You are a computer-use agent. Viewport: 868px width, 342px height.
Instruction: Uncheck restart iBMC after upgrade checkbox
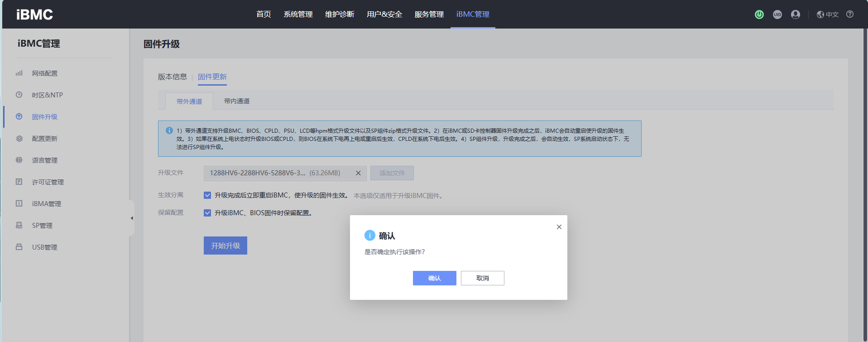point(207,195)
